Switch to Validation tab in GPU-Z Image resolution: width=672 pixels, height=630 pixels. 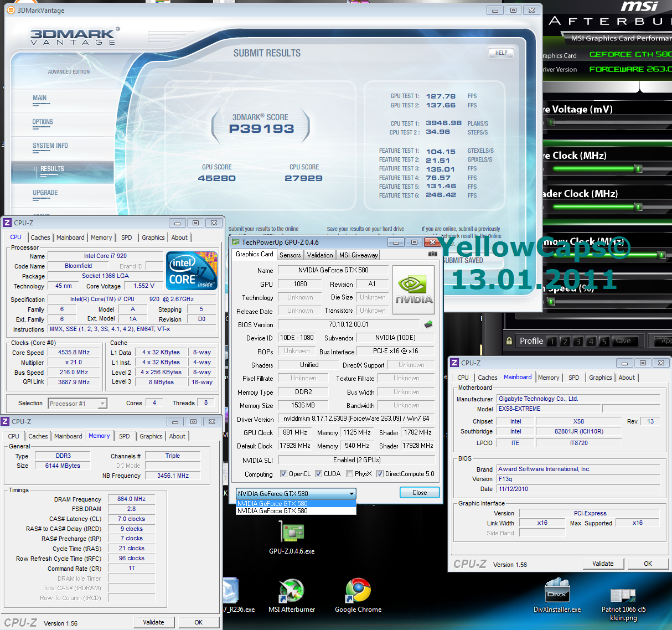tap(320, 255)
